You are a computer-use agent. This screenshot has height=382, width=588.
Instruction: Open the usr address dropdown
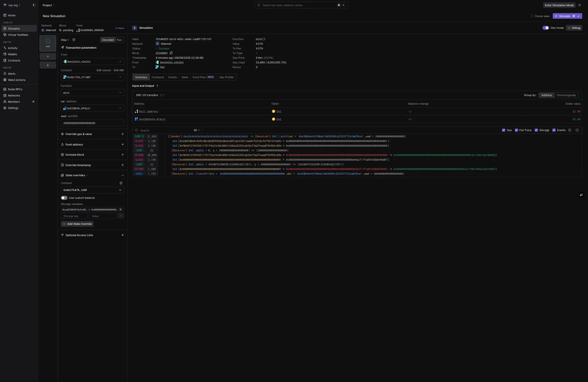click(x=93, y=108)
